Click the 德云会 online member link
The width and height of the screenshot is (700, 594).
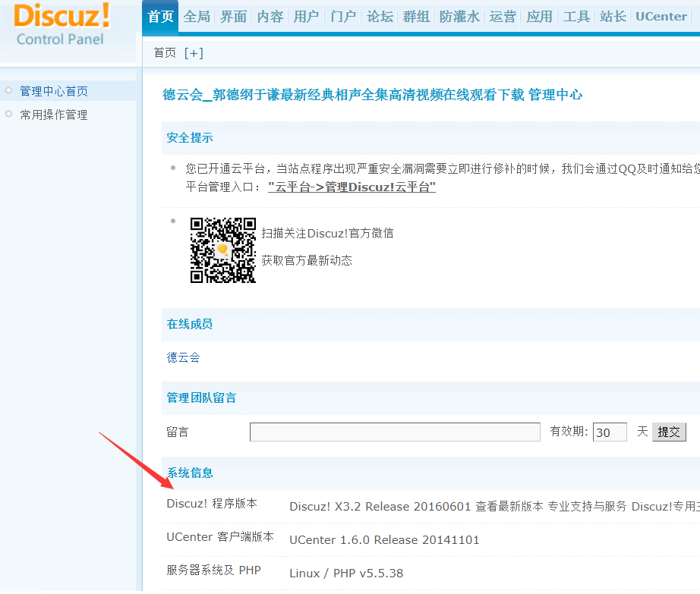[184, 357]
